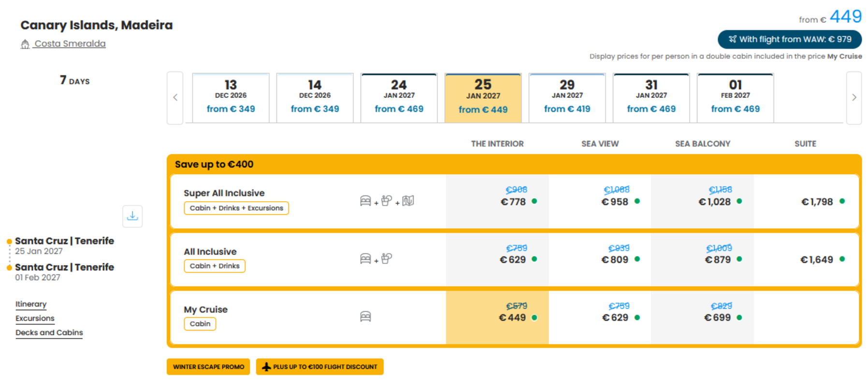Screen dimensions: 868x387
Task: Click the drinks icon in All Inclusive row
Action: pos(387,259)
